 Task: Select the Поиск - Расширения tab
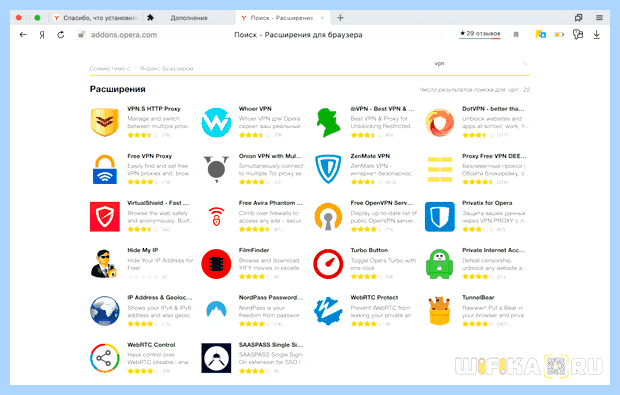click(282, 18)
